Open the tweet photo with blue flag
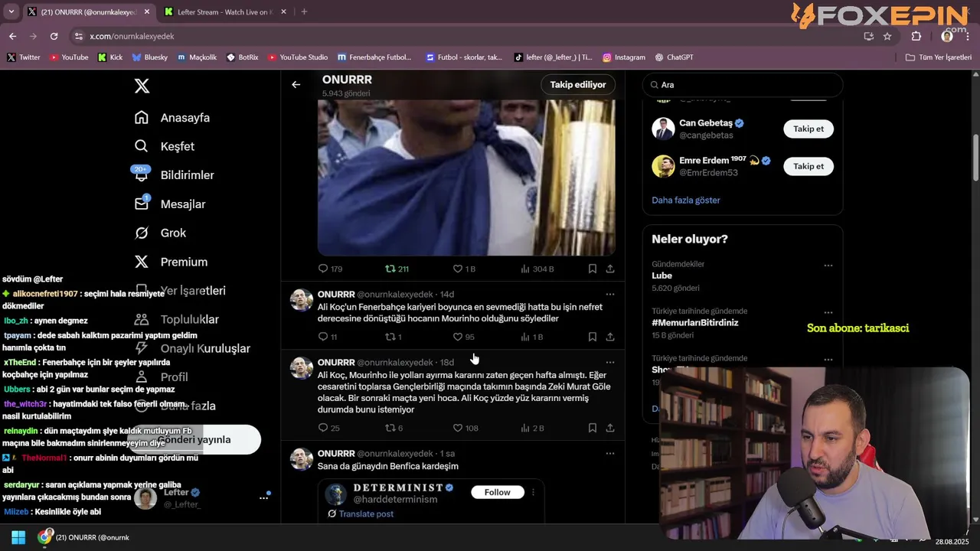Image resolution: width=980 pixels, height=551 pixels. (x=466, y=178)
